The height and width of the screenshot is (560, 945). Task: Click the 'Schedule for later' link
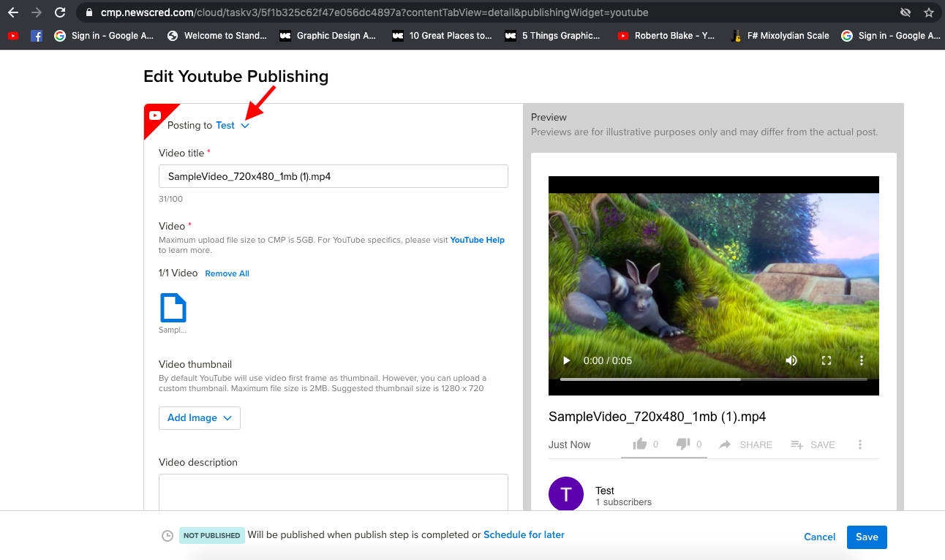524,535
